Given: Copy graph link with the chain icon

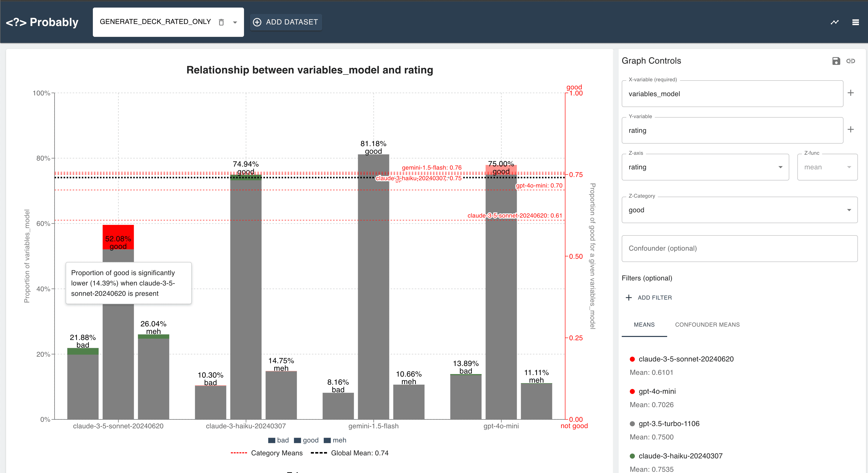Looking at the screenshot, I should [x=851, y=61].
